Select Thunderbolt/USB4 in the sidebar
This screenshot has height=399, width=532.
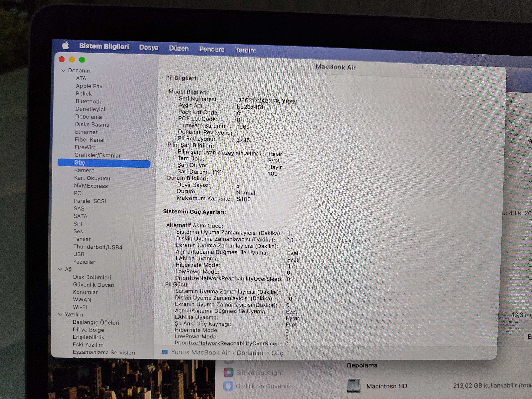click(x=98, y=247)
